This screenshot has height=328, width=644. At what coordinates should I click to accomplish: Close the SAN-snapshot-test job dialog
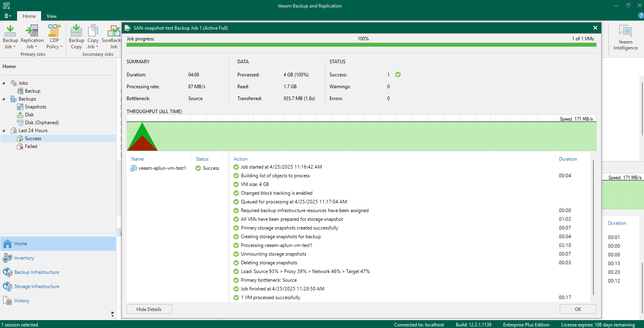(x=595, y=28)
